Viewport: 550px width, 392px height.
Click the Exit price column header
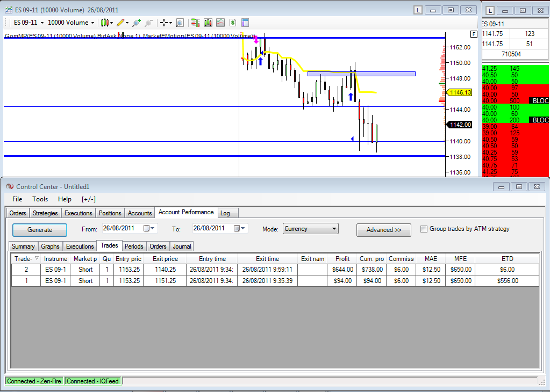tap(165, 259)
